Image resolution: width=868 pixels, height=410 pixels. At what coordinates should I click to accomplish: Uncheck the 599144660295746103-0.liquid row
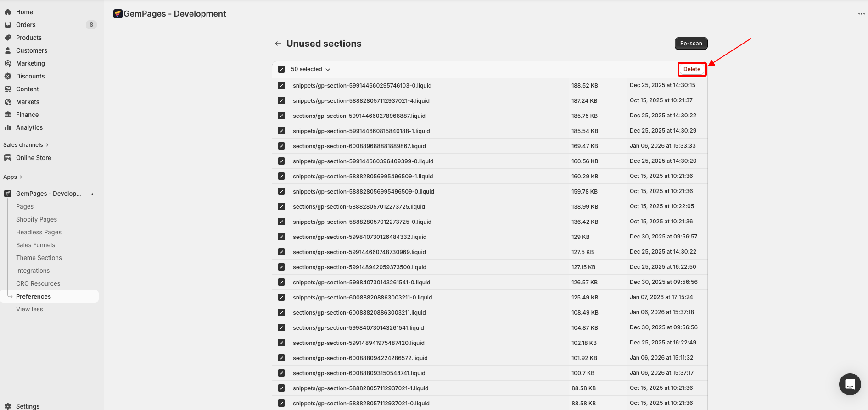(x=281, y=85)
